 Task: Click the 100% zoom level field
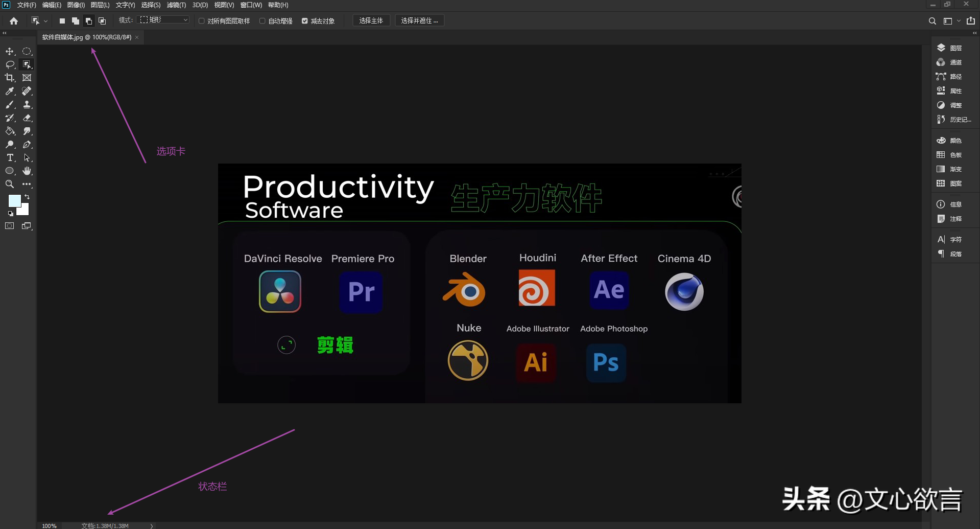pyautogui.click(x=50, y=525)
